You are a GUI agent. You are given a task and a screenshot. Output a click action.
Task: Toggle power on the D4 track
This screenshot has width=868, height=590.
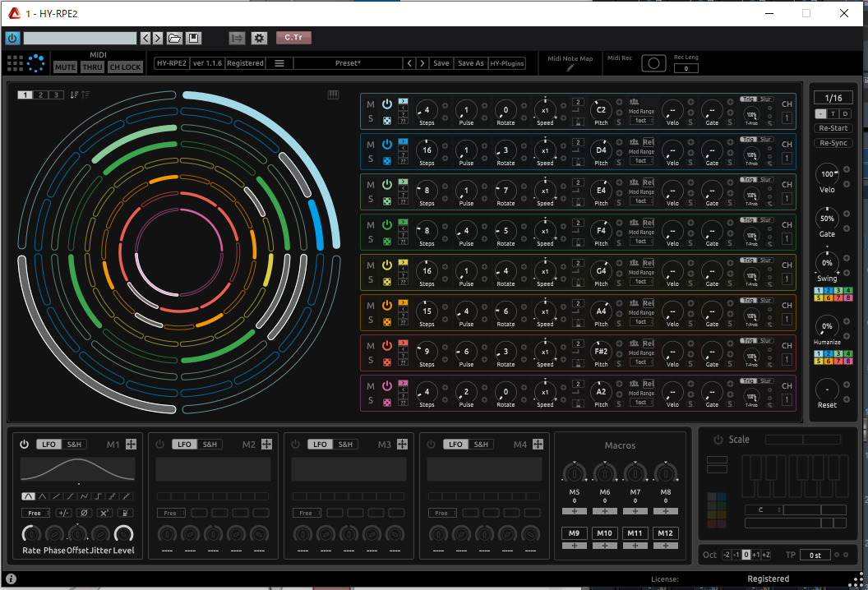point(386,145)
